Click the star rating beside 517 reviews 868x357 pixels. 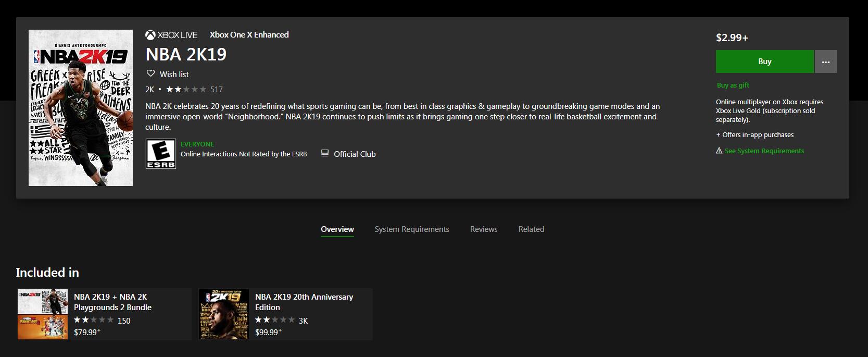[x=186, y=90]
